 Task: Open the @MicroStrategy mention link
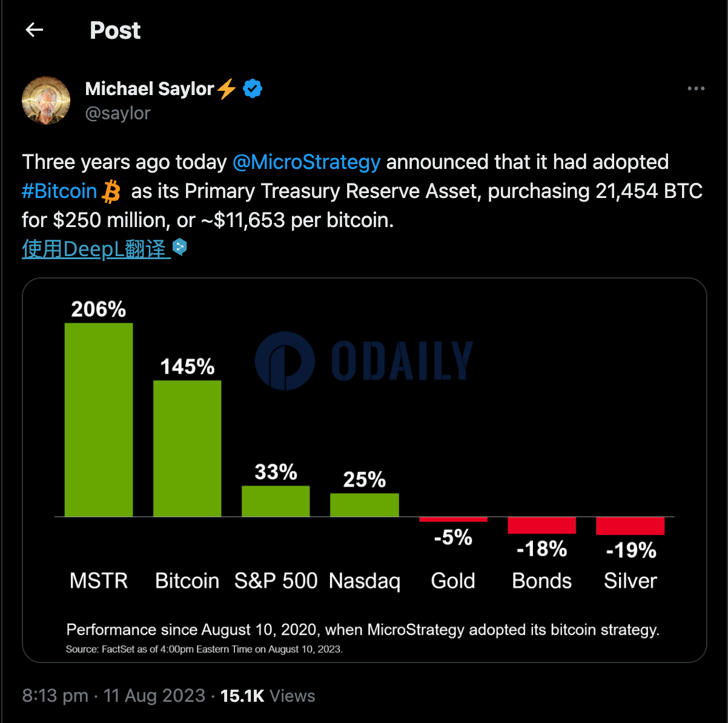pyautogui.click(x=306, y=162)
